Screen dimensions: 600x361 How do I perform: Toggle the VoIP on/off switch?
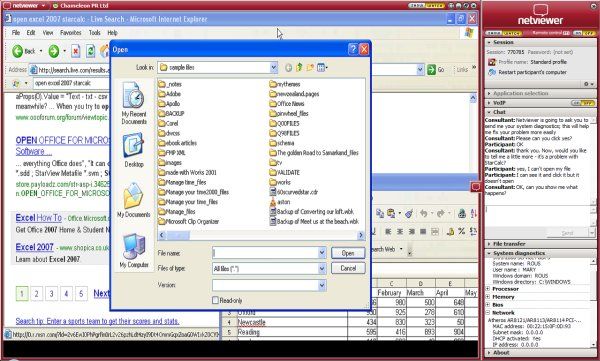[x=582, y=103]
